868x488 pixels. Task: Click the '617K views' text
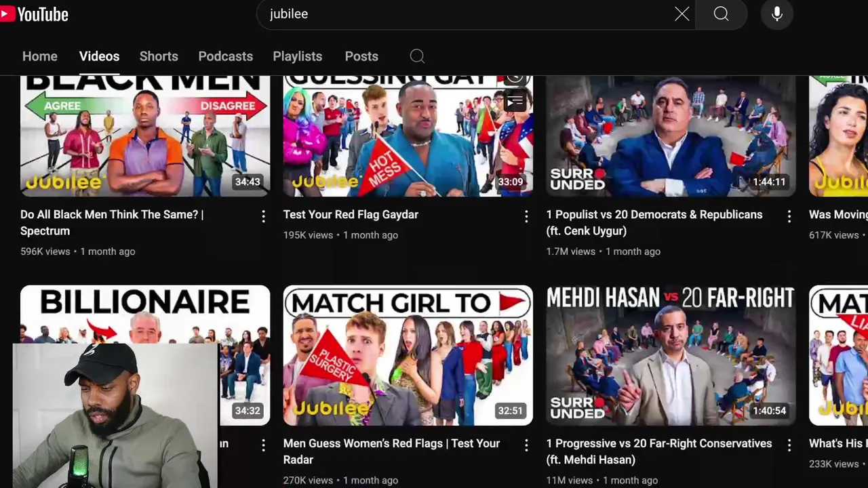833,235
